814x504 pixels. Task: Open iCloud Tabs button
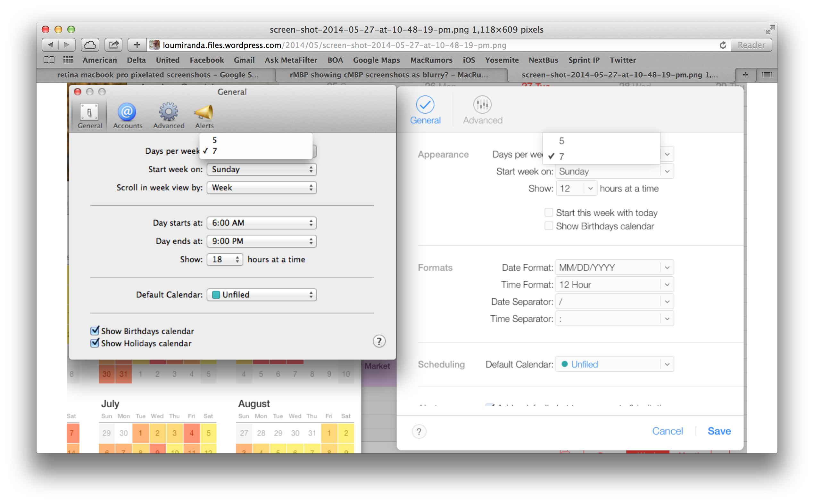click(x=90, y=45)
